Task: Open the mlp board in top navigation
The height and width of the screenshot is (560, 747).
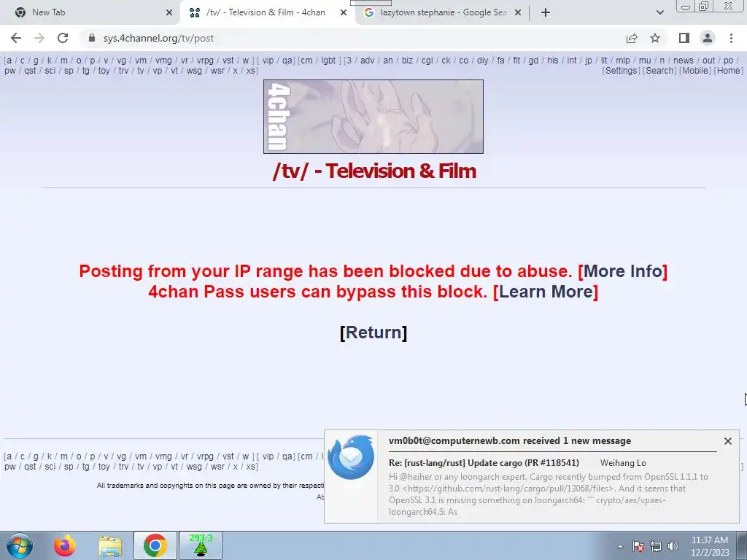Action: click(623, 61)
